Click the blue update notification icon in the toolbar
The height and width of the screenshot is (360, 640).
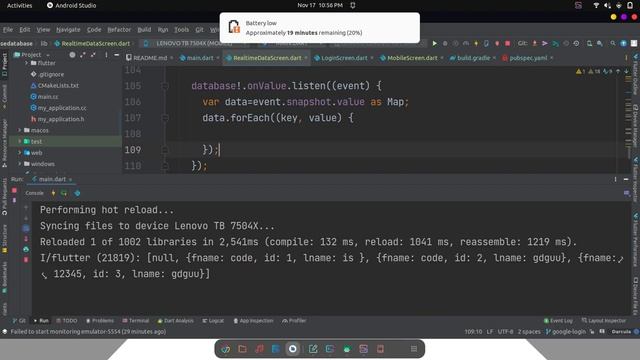(623, 43)
